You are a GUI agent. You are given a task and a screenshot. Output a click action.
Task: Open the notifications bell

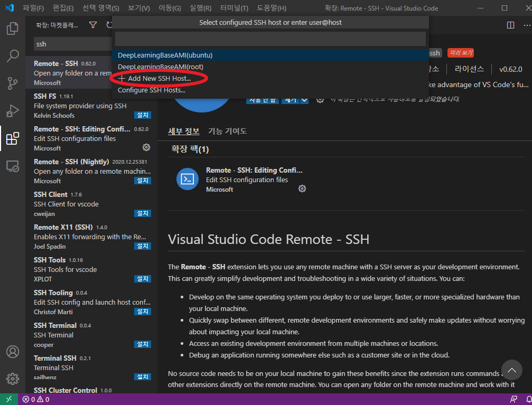coord(529,399)
